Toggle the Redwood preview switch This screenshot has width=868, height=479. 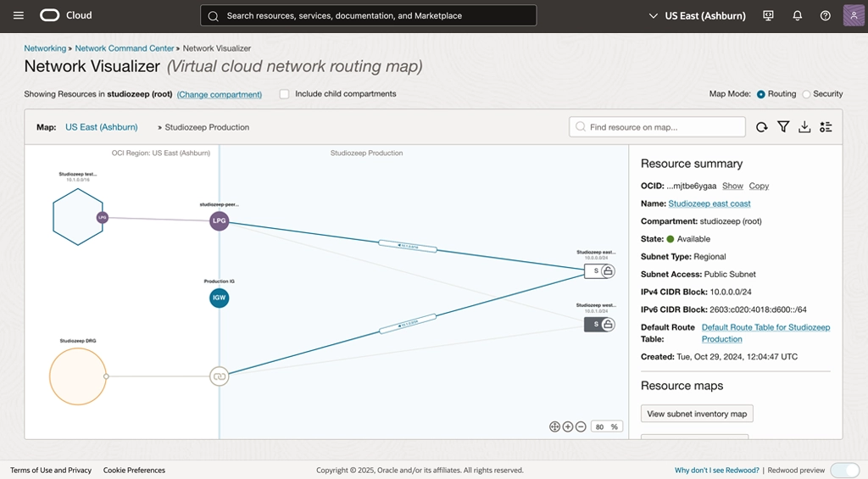[x=844, y=470]
